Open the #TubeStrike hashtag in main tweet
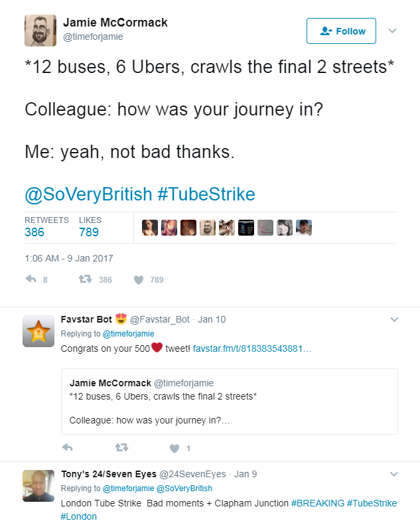420x529 pixels. [206, 194]
